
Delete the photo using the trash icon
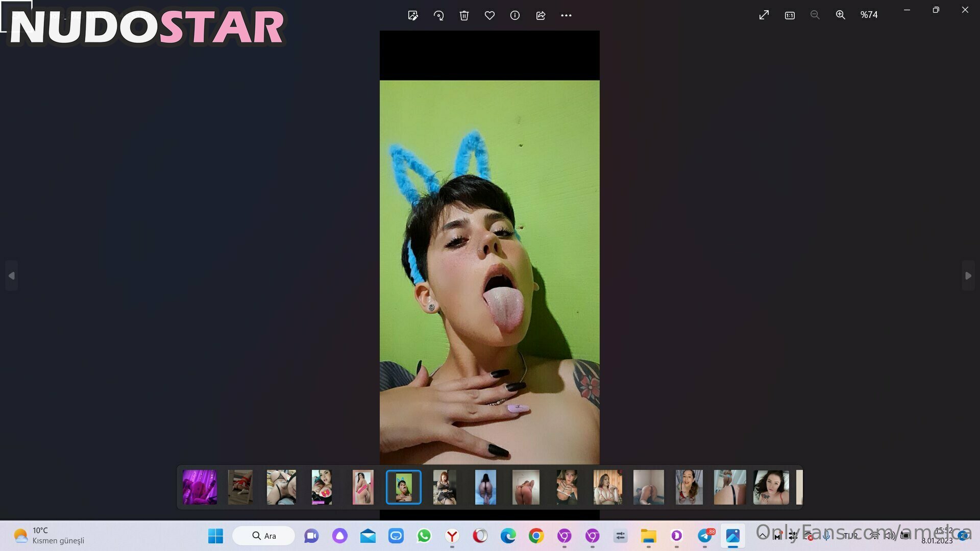pos(464,15)
